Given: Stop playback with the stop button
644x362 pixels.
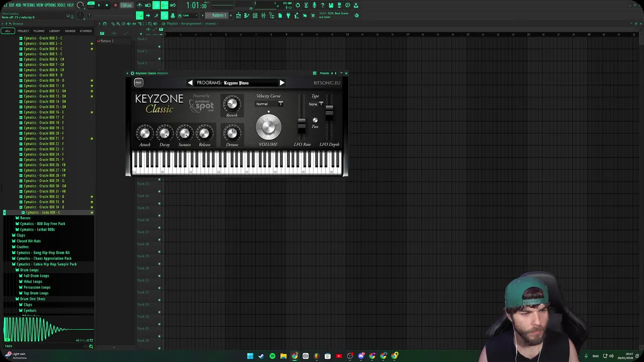Looking at the screenshot, I should (107, 5).
